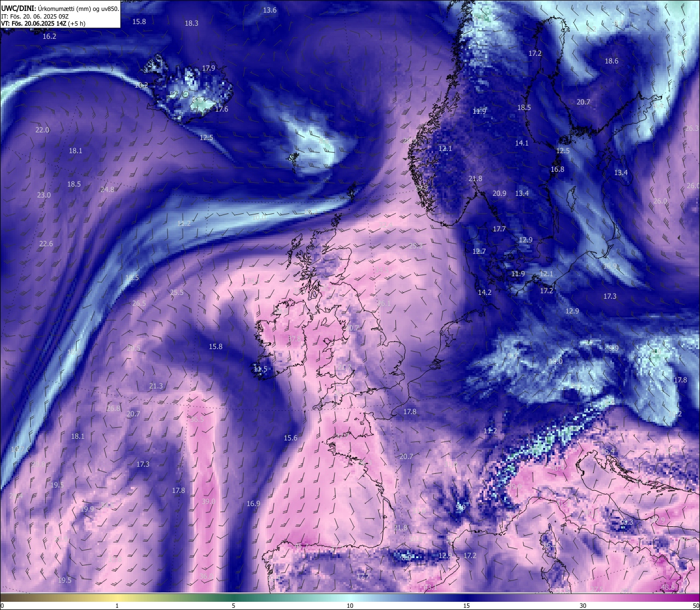Click the 17.9 value over northern Iceland
Image resolution: width=700 pixels, height=610 pixels.
[208, 68]
